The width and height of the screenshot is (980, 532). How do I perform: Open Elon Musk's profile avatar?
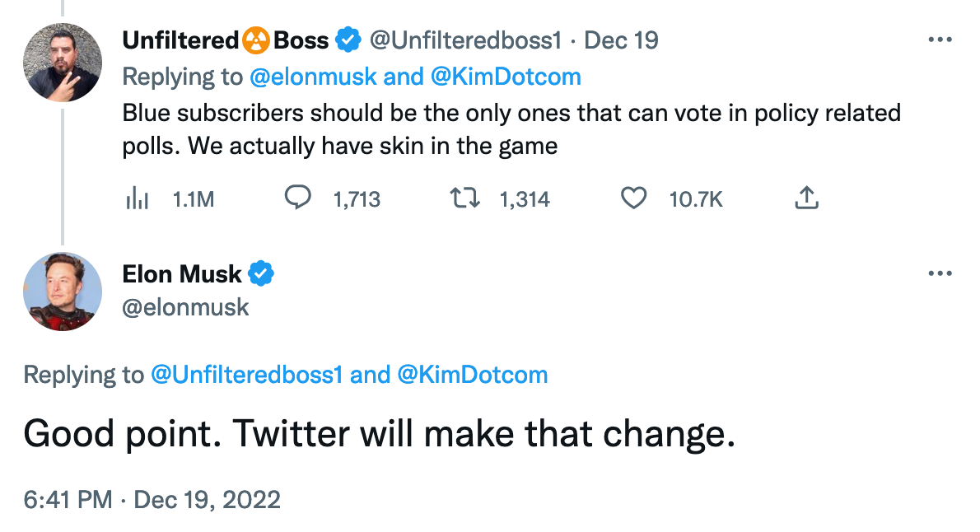coord(63,292)
